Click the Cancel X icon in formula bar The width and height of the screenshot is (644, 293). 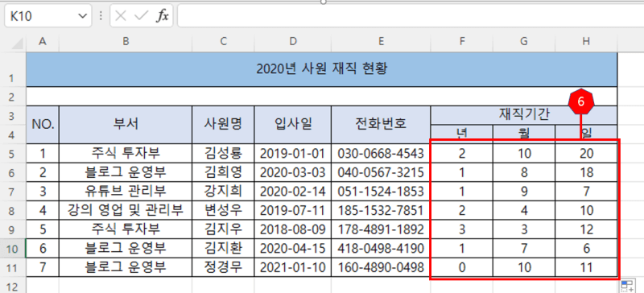(121, 16)
